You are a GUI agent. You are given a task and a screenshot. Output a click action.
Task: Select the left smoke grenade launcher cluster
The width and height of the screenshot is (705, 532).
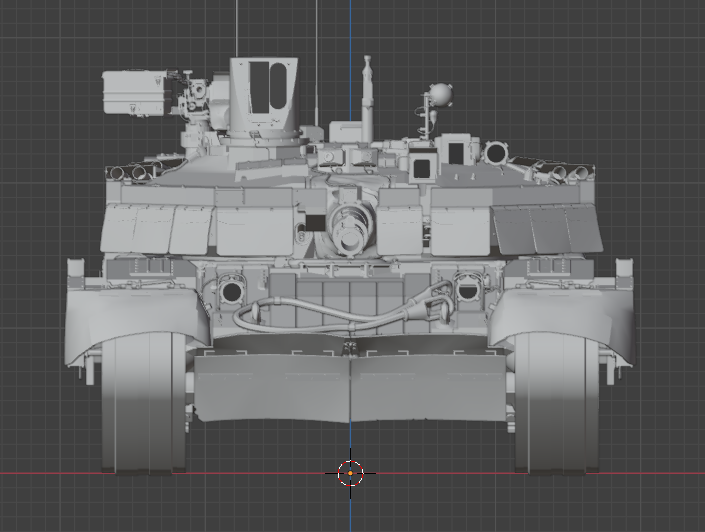click(140, 170)
